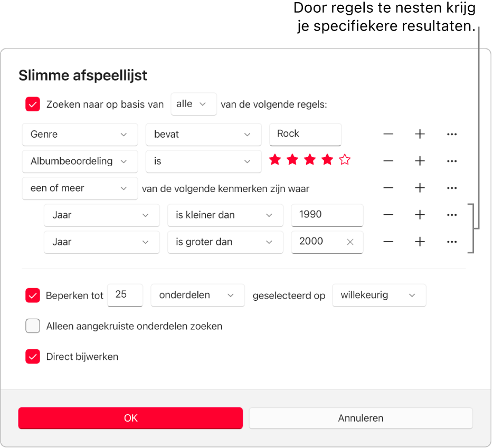The image size is (493, 448).
Task: Remove the Albumbeoordeling rule
Action: pos(388,161)
